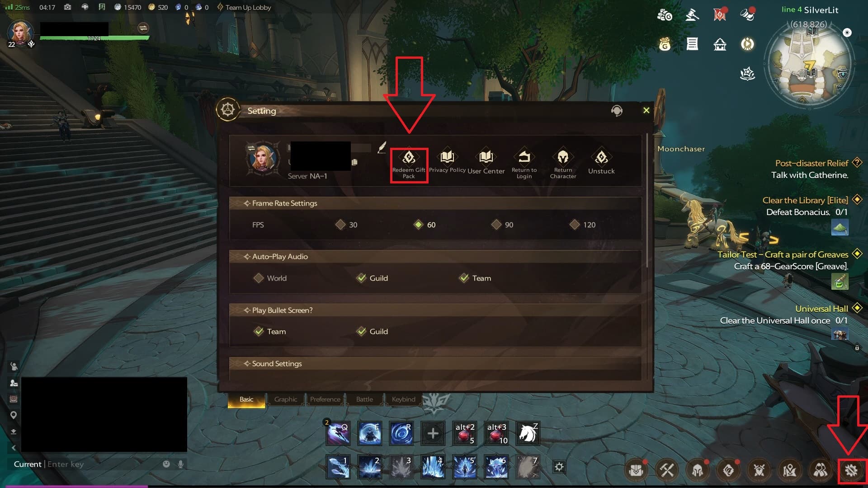The width and height of the screenshot is (868, 488).
Task: Open the Privacy Policy page
Action: pos(447,161)
